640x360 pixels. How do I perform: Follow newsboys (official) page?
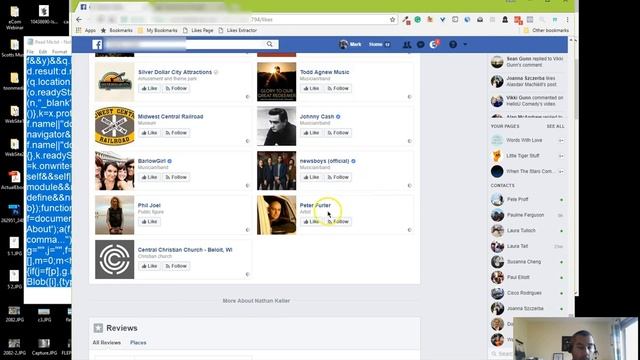point(338,177)
